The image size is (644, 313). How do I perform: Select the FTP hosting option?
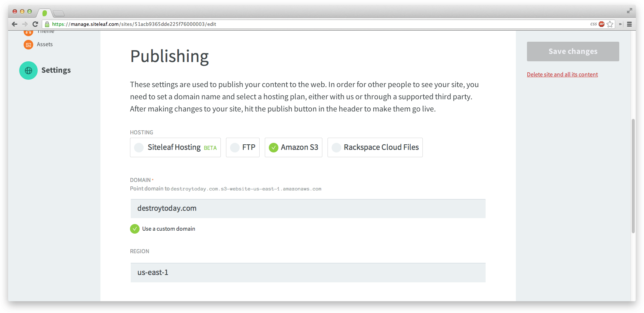(243, 147)
